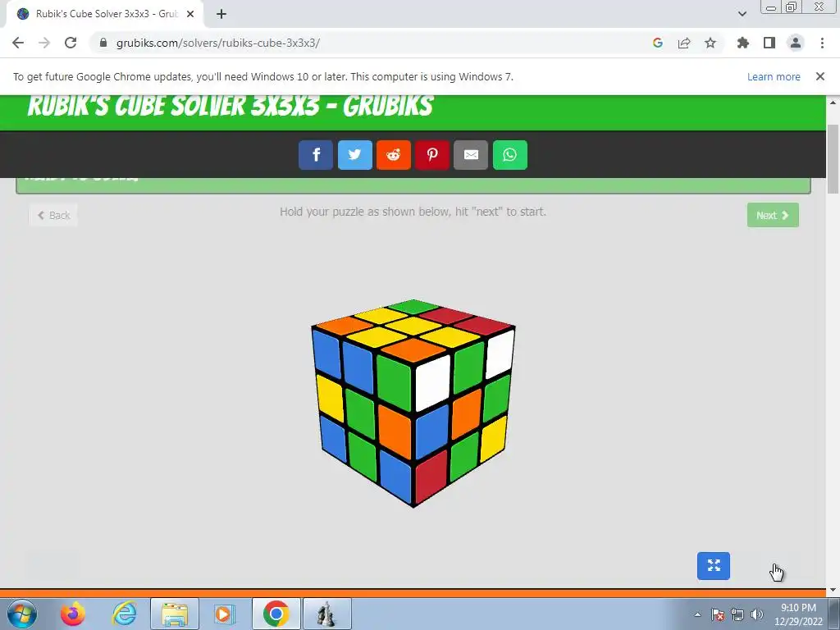Open the Chrome three-dot menu
Image resolution: width=840 pixels, height=630 pixels.
point(822,43)
